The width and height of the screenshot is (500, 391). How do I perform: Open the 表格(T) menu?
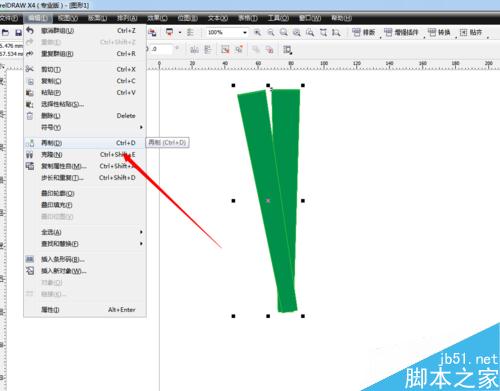pyautogui.click(x=248, y=18)
